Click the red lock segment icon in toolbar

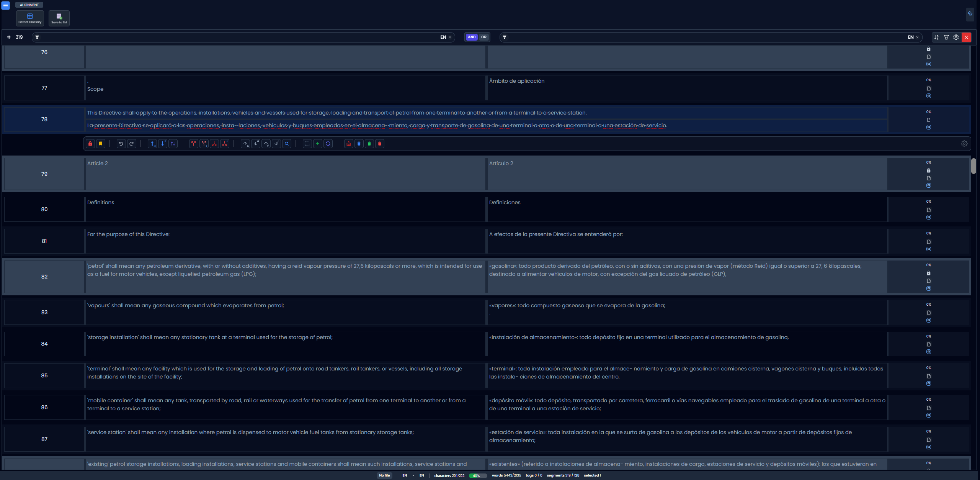pyautogui.click(x=90, y=144)
